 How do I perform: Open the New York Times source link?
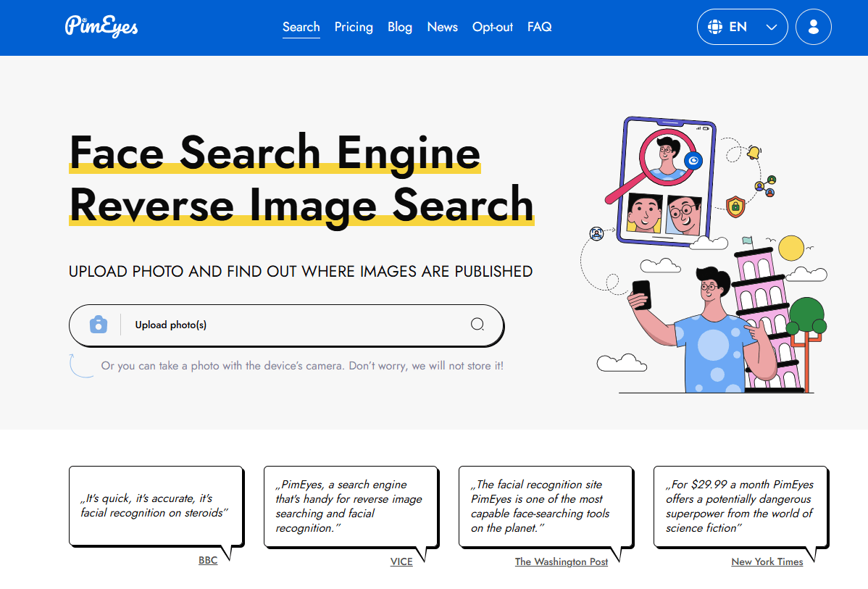pos(767,561)
